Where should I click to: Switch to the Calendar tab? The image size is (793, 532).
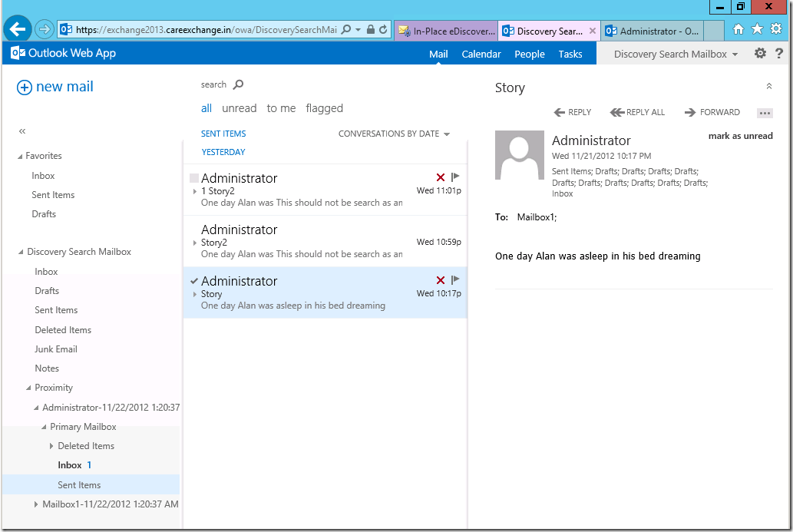481,54
